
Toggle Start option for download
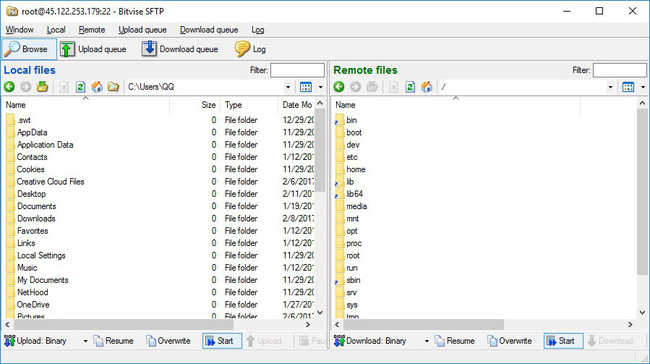pyautogui.click(x=563, y=341)
